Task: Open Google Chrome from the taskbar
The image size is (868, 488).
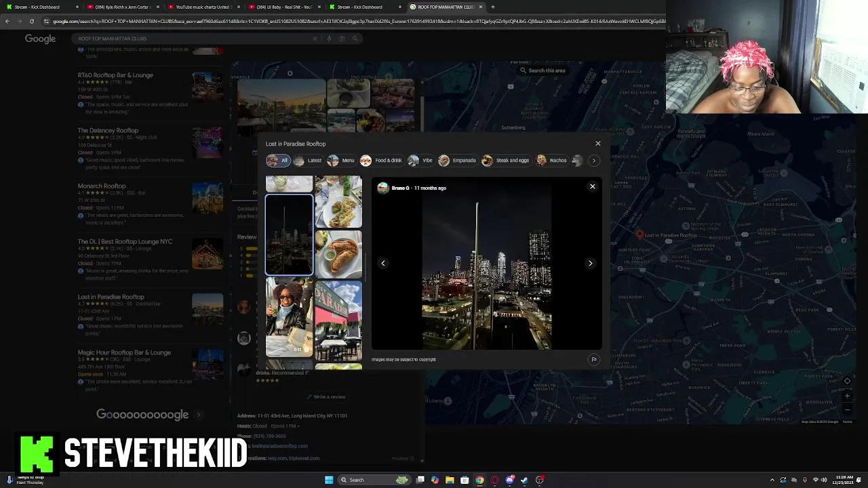Action: coord(479,480)
